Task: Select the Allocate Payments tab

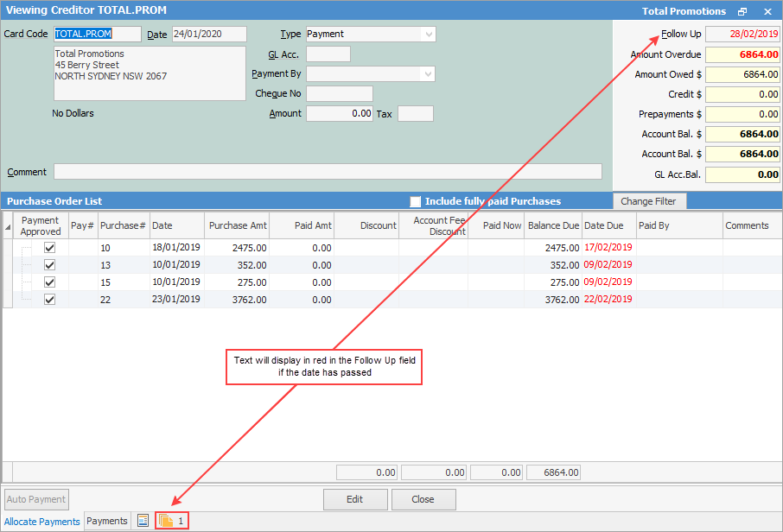Action: pyautogui.click(x=42, y=522)
